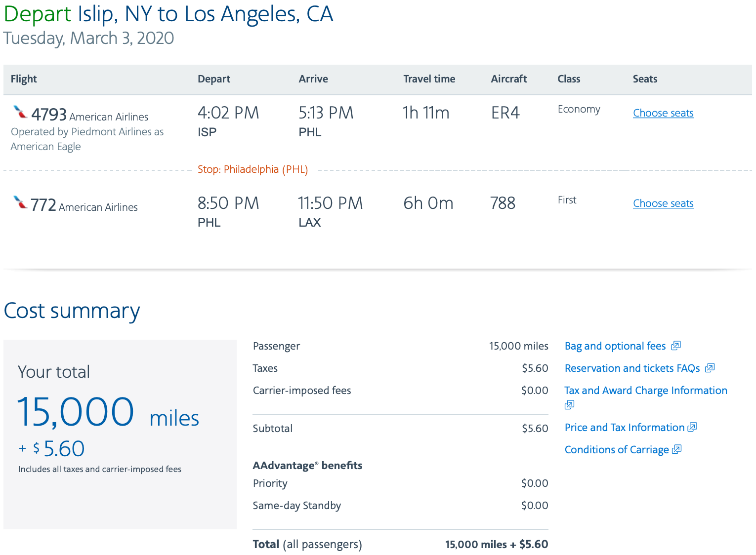Click the Economy class label
This screenshot has width=756, height=555.
[x=579, y=109]
